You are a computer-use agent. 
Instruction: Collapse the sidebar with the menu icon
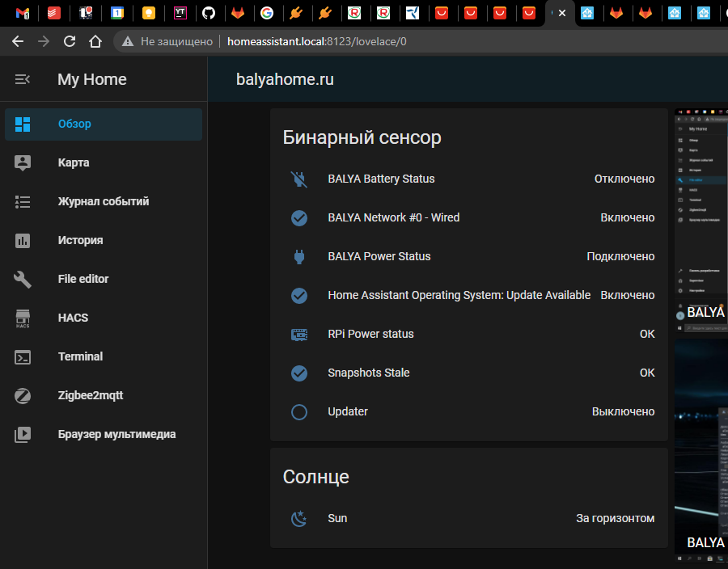(x=23, y=79)
